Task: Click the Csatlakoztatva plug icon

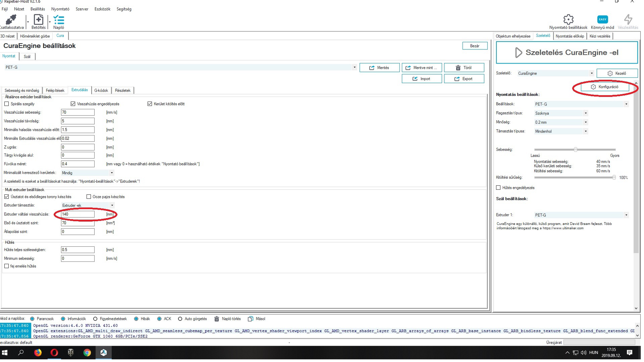Action: [x=11, y=20]
